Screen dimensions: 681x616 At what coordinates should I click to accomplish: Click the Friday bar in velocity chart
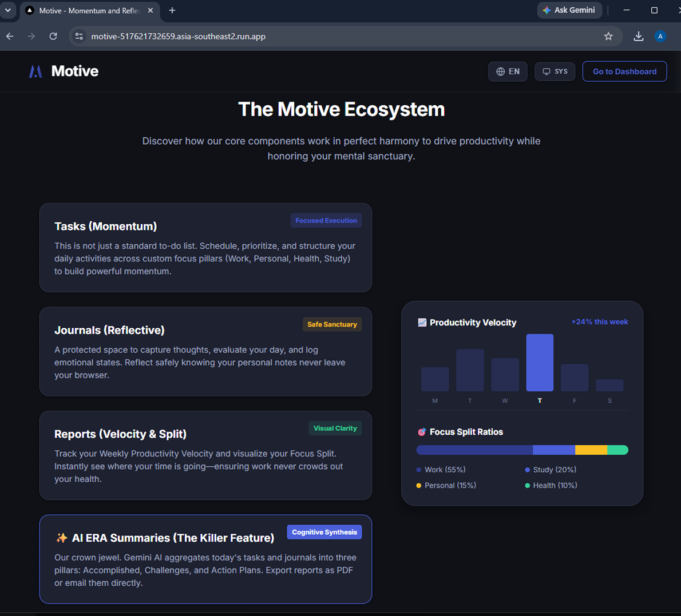(575, 377)
